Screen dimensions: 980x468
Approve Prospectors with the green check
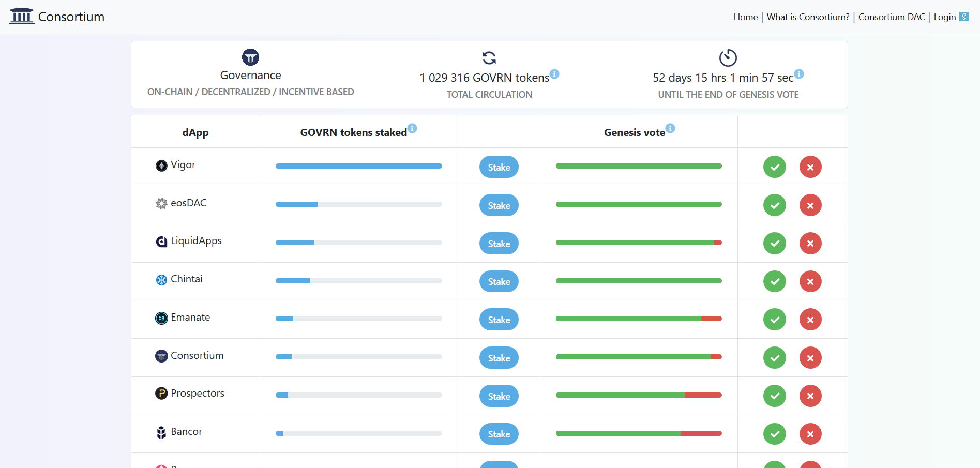coord(774,396)
